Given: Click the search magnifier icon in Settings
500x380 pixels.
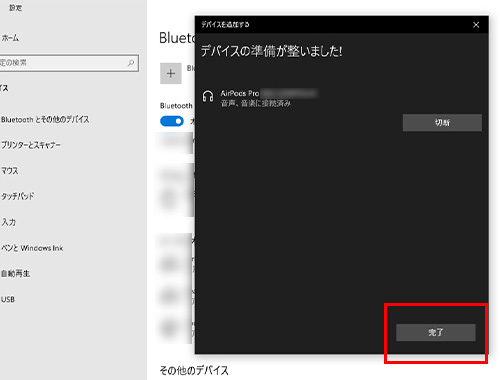Looking at the screenshot, I should 131,63.
